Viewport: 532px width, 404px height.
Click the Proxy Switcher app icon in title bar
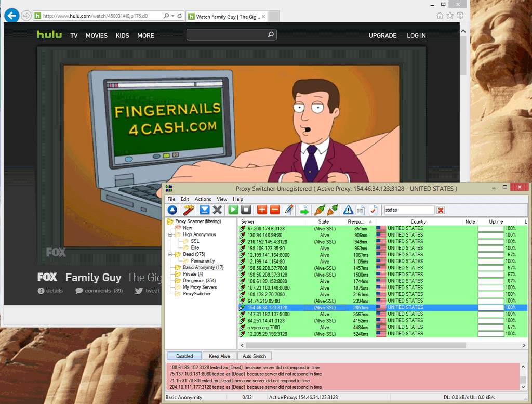coord(169,188)
